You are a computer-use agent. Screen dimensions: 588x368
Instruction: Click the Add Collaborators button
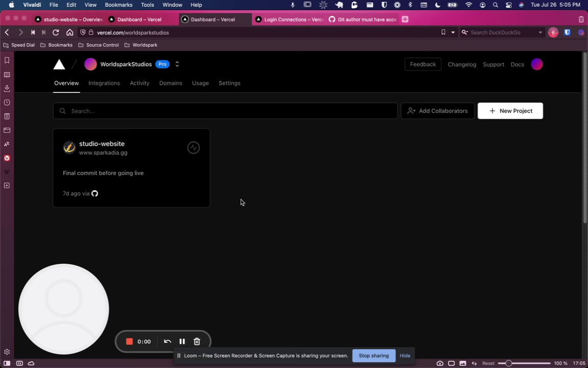(437, 111)
